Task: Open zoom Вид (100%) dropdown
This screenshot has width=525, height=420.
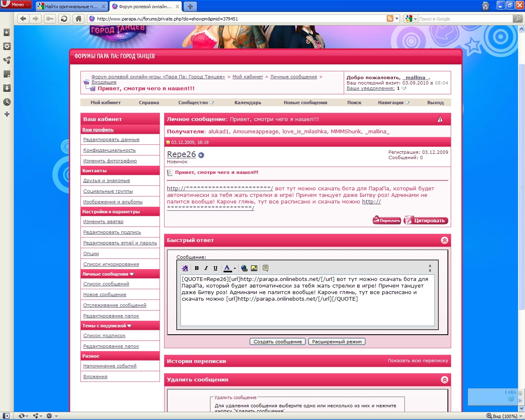Action: click(505, 416)
